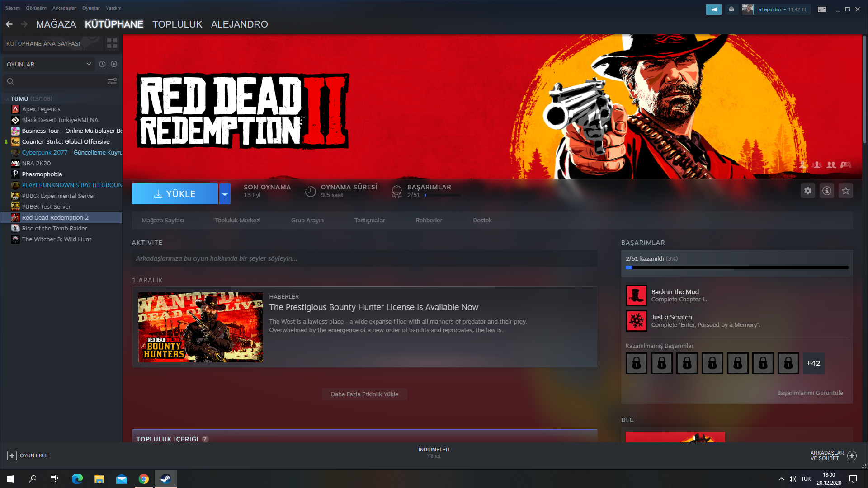This screenshot has height=488, width=868.
Task: Open Rehberler link
Action: (429, 221)
